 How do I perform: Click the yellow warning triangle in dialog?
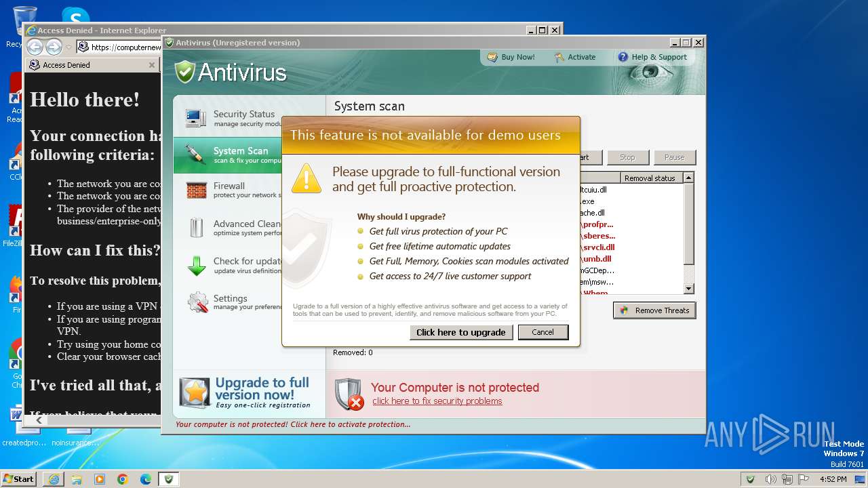coord(306,178)
